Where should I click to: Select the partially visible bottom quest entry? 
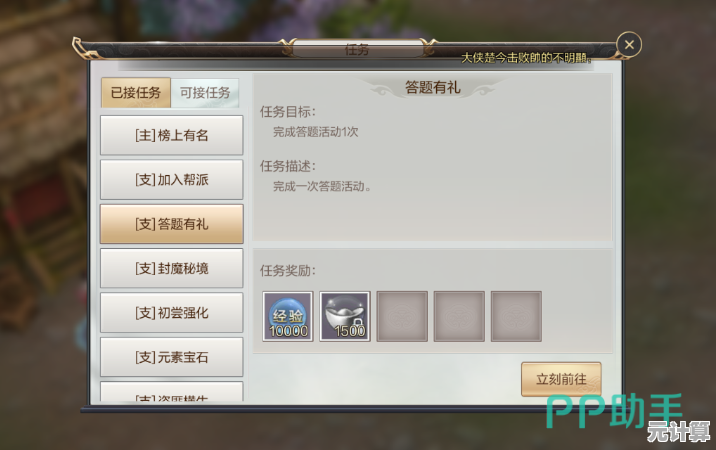(171, 392)
